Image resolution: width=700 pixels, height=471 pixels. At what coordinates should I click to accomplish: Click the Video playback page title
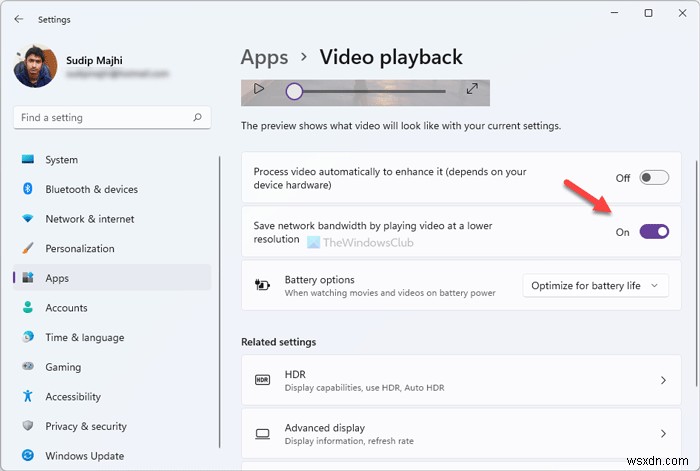[391, 57]
